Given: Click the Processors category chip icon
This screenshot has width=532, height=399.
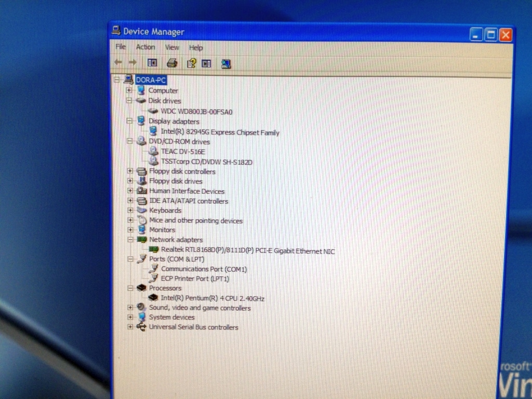Looking at the screenshot, I should [x=141, y=288].
